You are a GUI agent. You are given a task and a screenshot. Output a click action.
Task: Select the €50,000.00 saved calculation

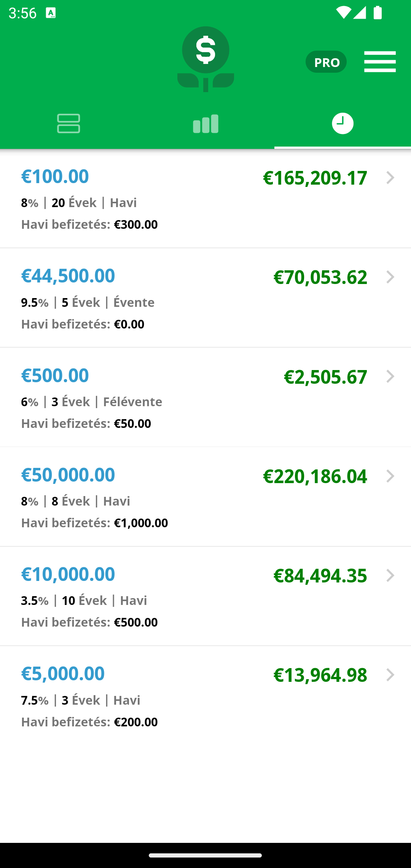point(205,497)
